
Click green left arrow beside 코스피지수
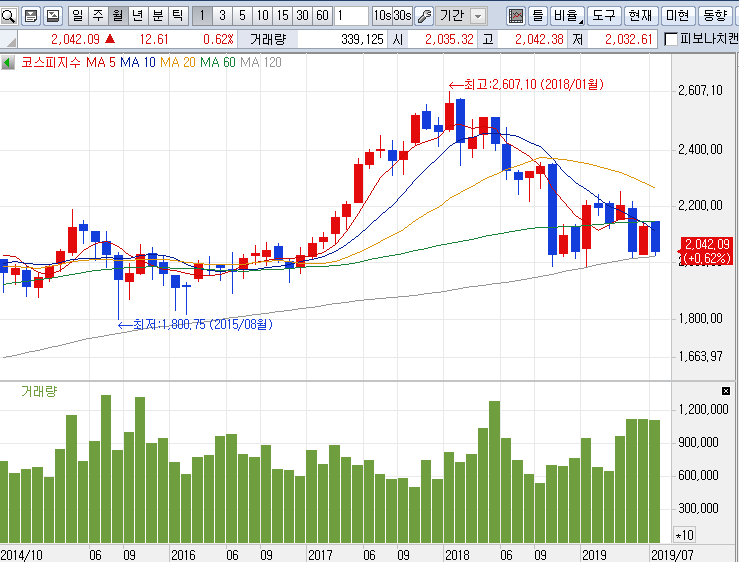[x=7, y=62]
